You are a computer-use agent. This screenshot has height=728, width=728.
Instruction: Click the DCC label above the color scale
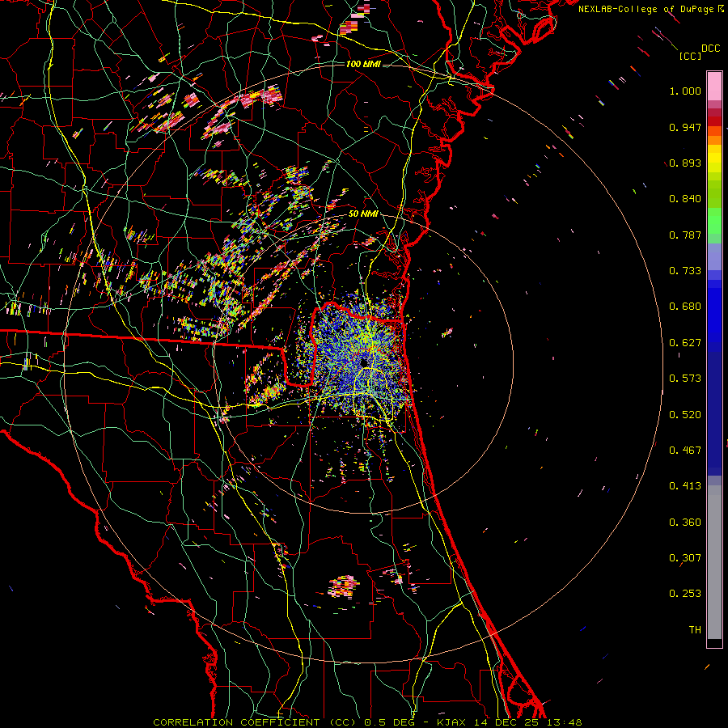(x=710, y=49)
